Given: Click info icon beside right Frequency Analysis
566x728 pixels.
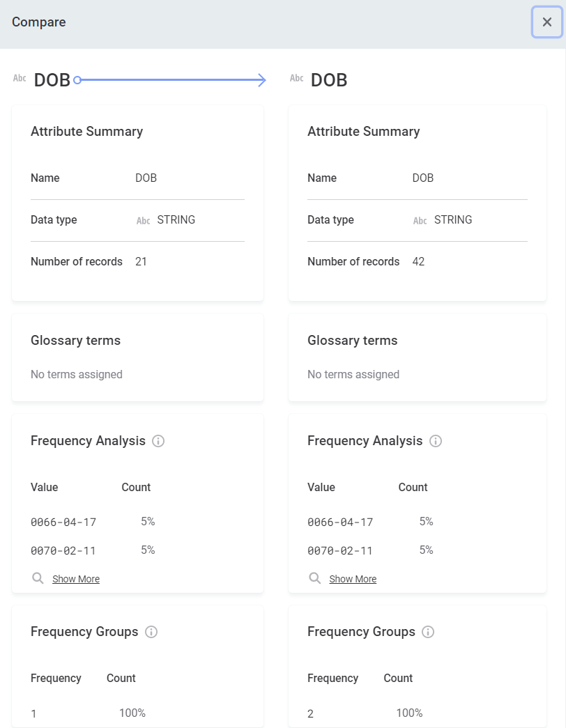Looking at the screenshot, I should click(x=436, y=441).
